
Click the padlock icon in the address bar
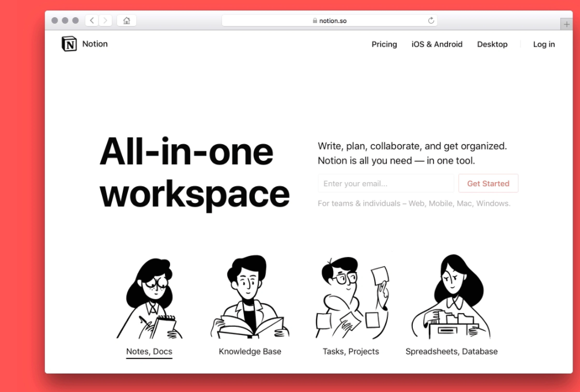click(315, 21)
